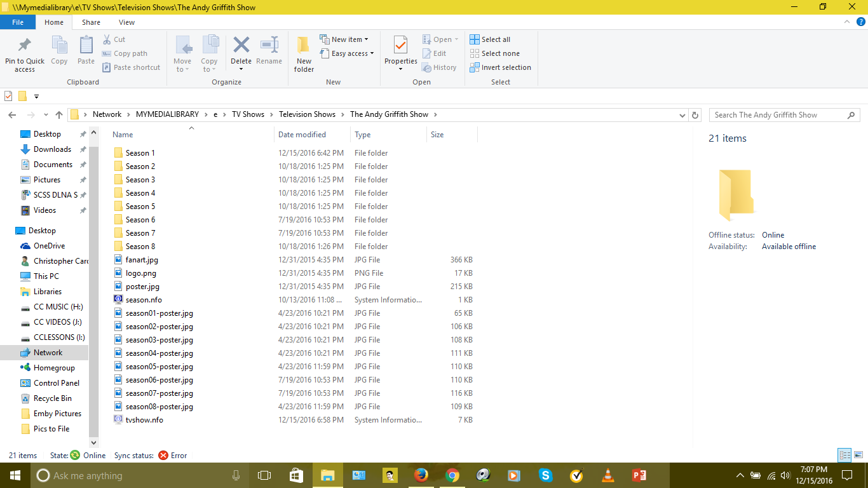The width and height of the screenshot is (868, 488).
Task: Refresh the folder using the address bar icon
Action: [x=695, y=114]
